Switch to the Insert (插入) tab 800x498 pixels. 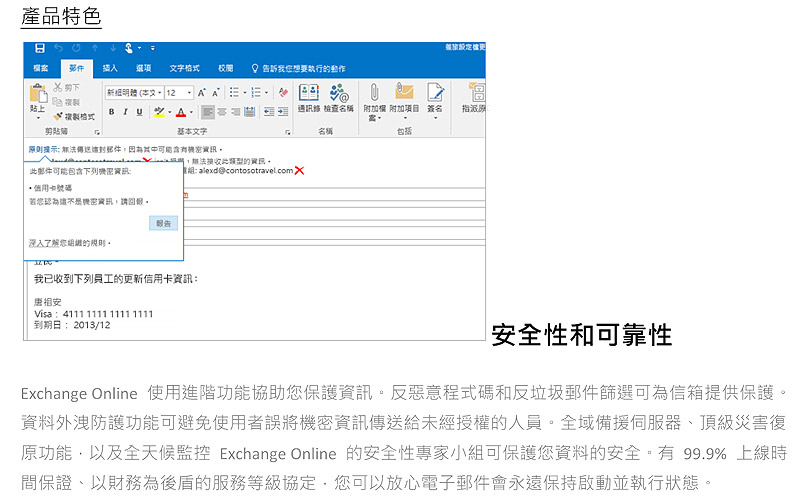(110, 68)
